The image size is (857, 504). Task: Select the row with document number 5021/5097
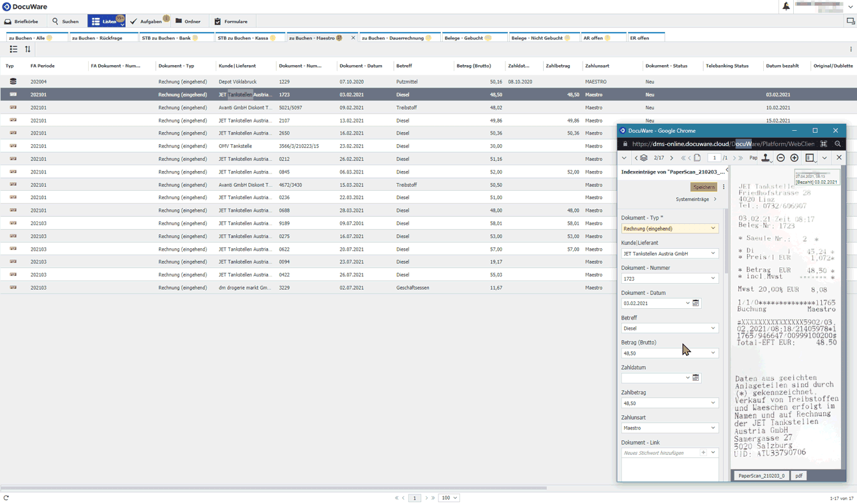pyautogui.click(x=428, y=108)
